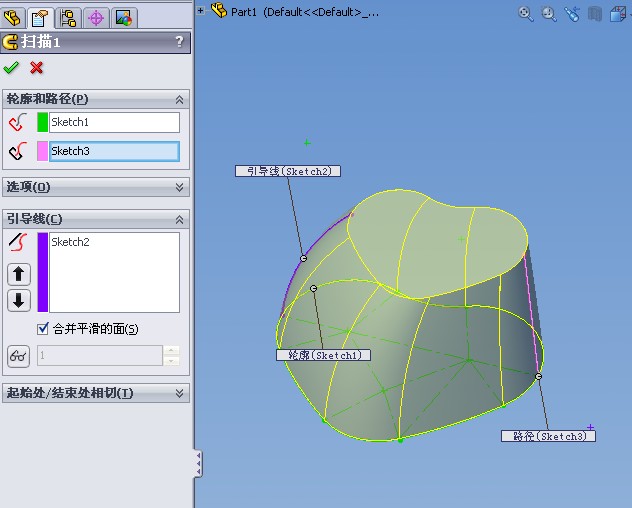Expand the 选项(O) section
The height and width of the screenshot is (508, 632).
(179, 187)
